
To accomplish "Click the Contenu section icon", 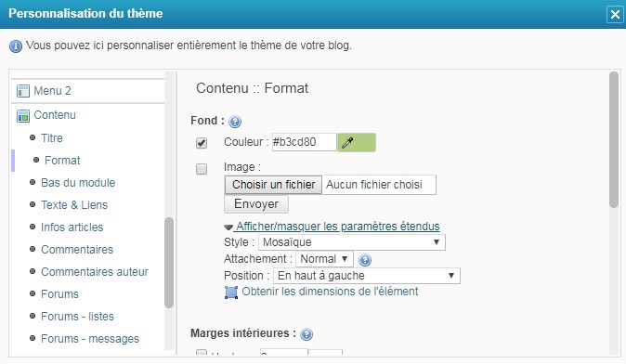I will pyautogui.click(x=23, y=116).
